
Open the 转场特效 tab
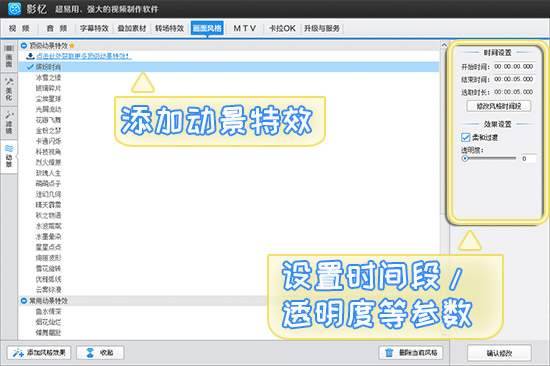click(x=169, y=28)
